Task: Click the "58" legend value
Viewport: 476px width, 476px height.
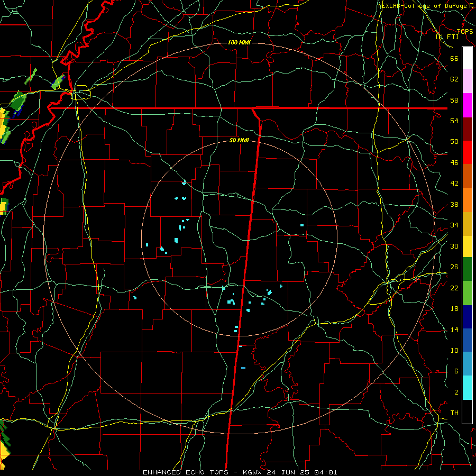Action: pos(454,100)
